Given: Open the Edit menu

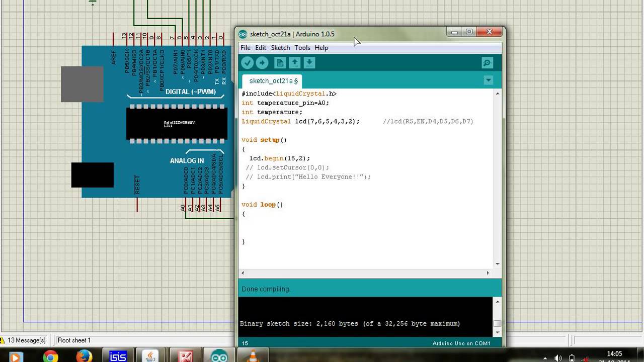Looking at the screenshot, I should coord(261,48).
